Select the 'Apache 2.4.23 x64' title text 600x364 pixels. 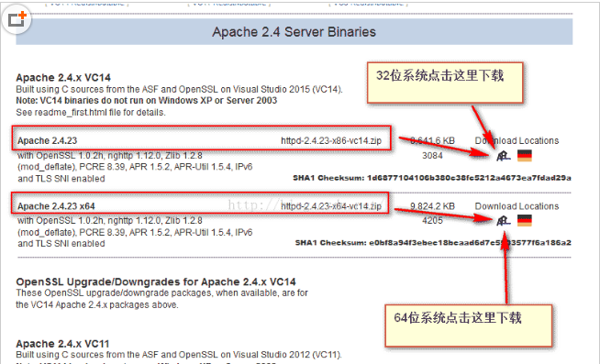pos(56,206)
